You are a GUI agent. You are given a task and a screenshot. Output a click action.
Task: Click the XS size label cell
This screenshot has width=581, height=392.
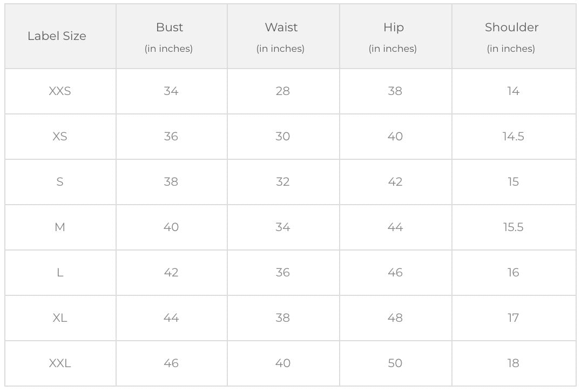tap(60, 137)
